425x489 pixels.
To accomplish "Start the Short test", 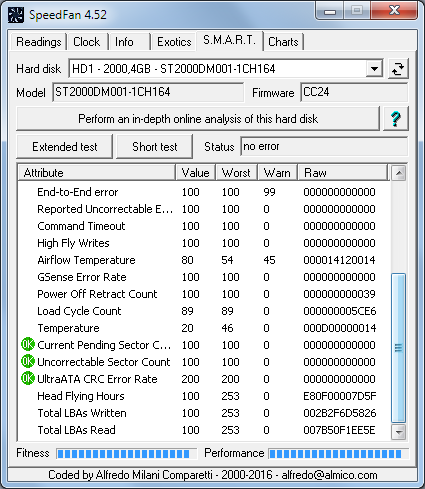I will point(155,147).
